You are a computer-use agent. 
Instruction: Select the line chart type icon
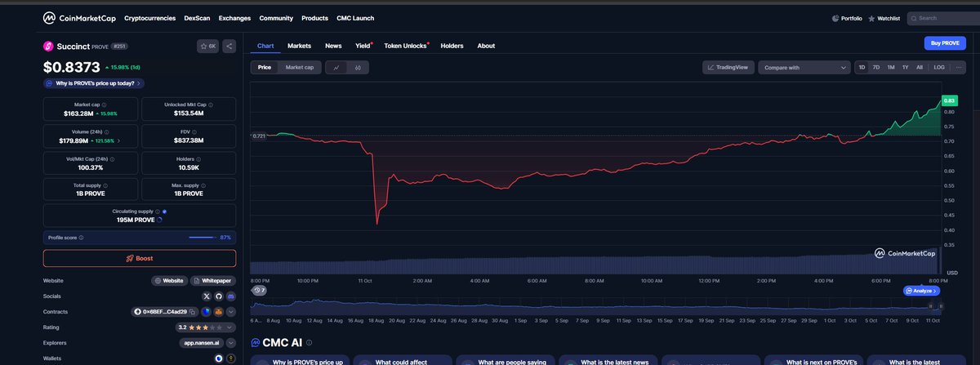click(x=336, y=68)
